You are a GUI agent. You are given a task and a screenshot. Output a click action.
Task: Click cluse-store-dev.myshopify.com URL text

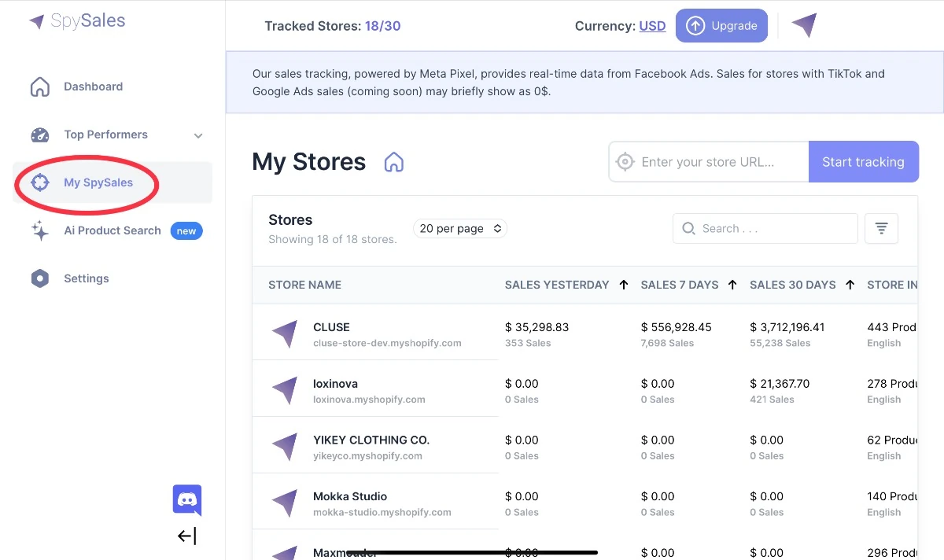387,343
